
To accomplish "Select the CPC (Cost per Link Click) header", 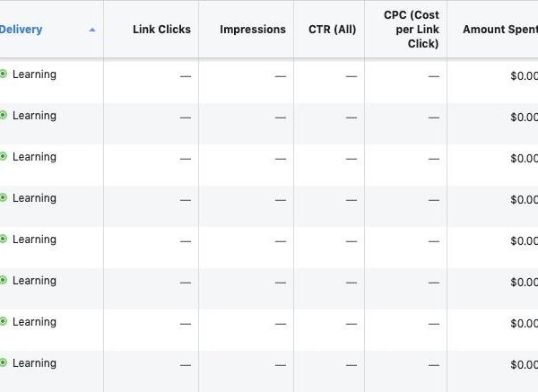I will 411,36.
